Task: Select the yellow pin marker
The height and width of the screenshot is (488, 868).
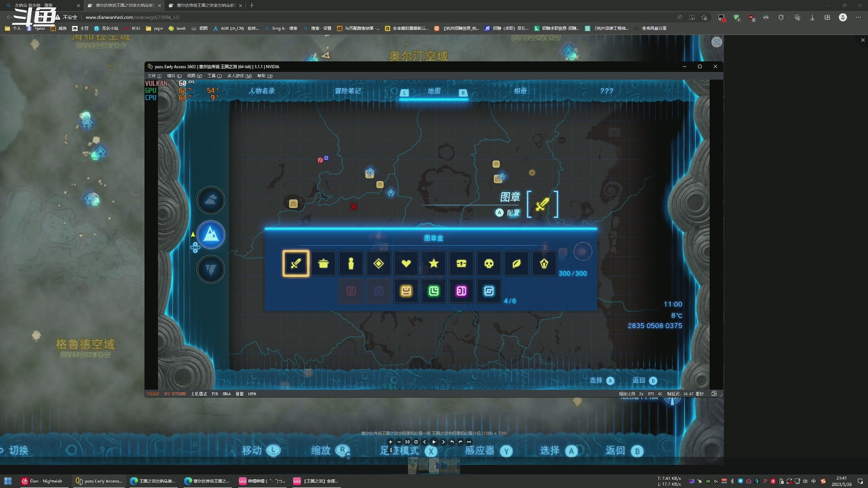Action: [x=406, y=291]
